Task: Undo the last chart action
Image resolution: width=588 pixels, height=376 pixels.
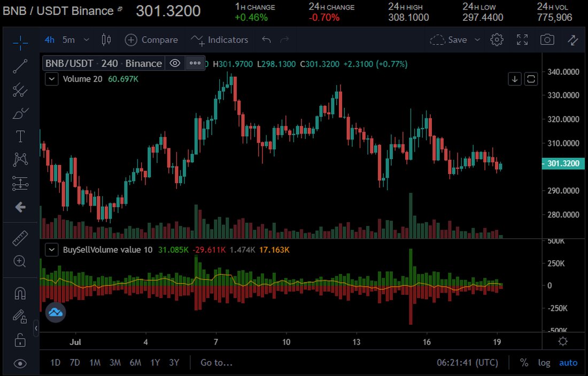Action: 266,40
